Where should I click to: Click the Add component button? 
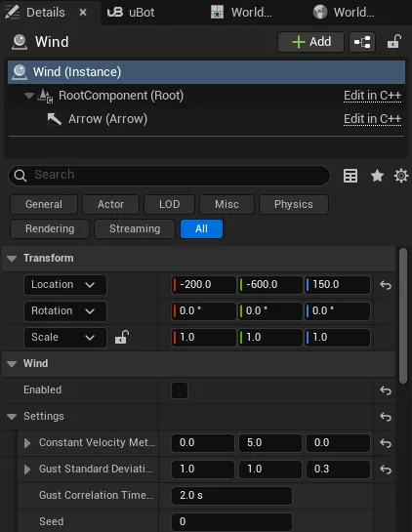coord(310,42)
